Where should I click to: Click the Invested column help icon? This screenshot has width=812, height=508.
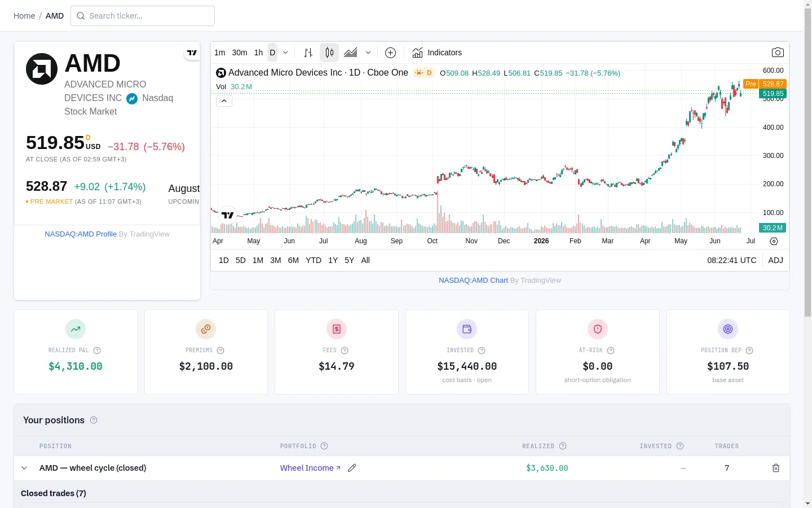(x=680, y=446)
